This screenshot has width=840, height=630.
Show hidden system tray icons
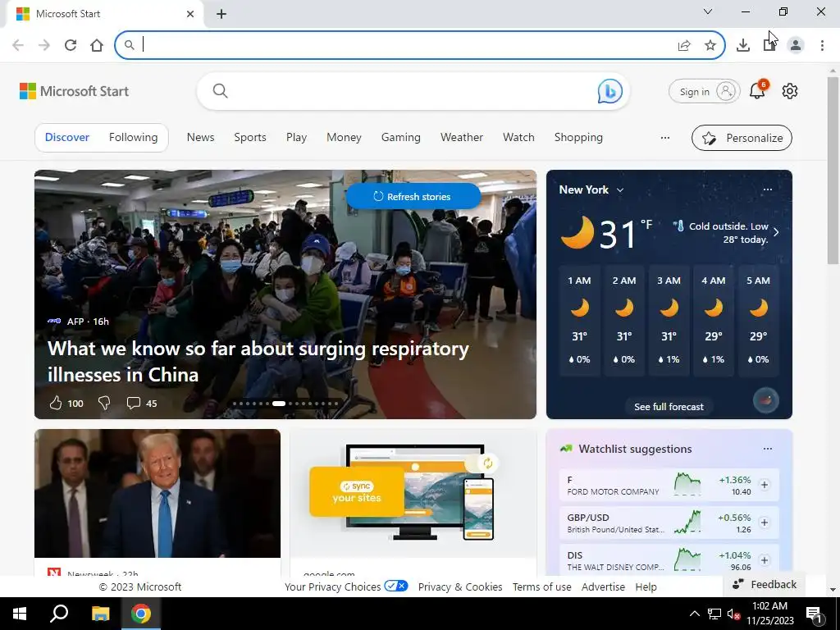point(694,614)
